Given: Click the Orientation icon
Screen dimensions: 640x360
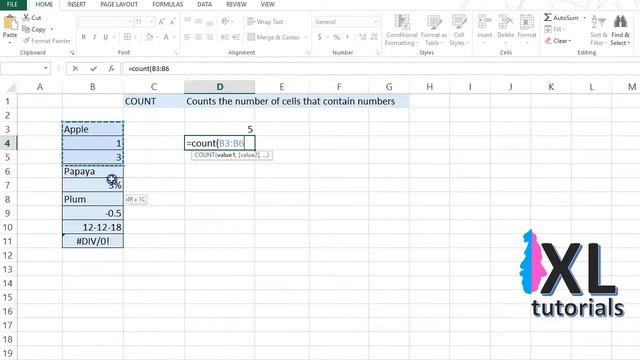Looking at the screenshot, I should (x=225, y=21).
